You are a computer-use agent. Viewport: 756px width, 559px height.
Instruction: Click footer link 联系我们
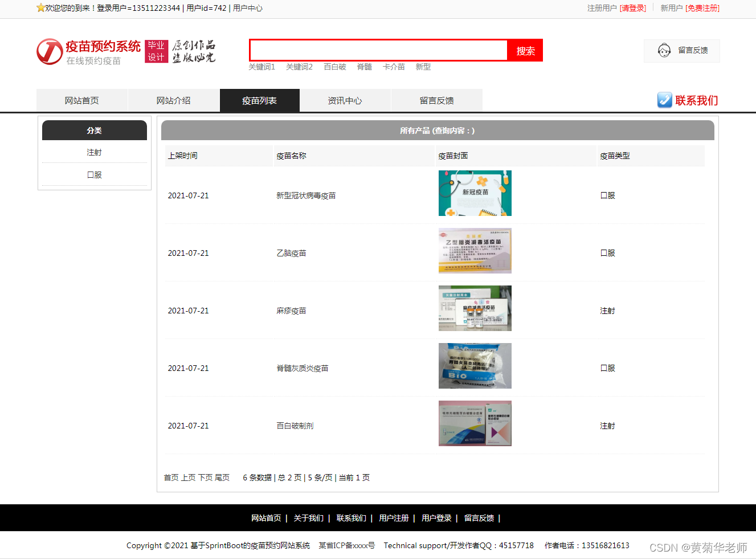click(352, 518)
